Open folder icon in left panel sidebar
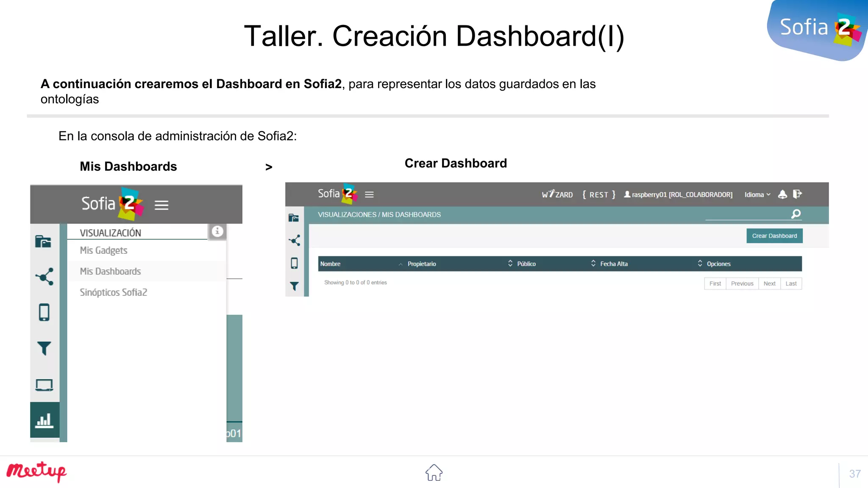868x488 pixels. click(44, 241)
